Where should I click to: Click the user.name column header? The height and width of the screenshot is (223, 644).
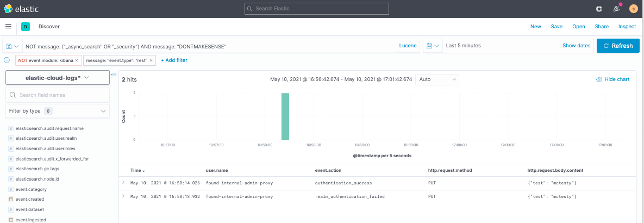click(217, 170)
